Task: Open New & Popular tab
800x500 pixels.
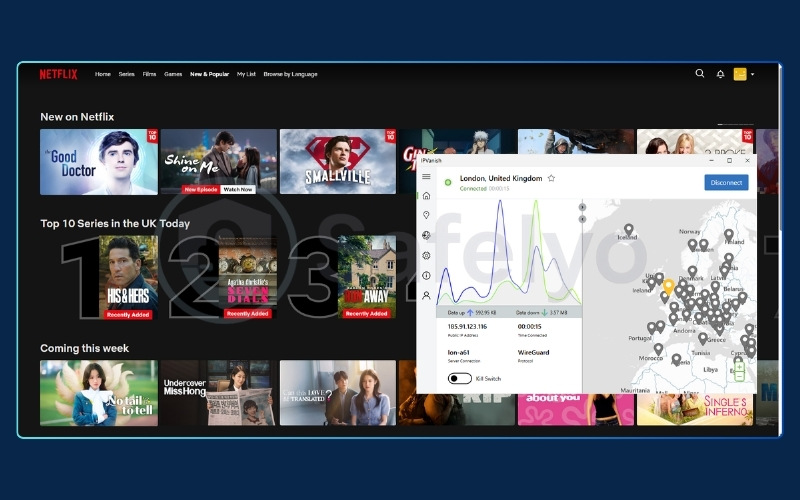Action: pyautogui.click(x=209, y=74)
